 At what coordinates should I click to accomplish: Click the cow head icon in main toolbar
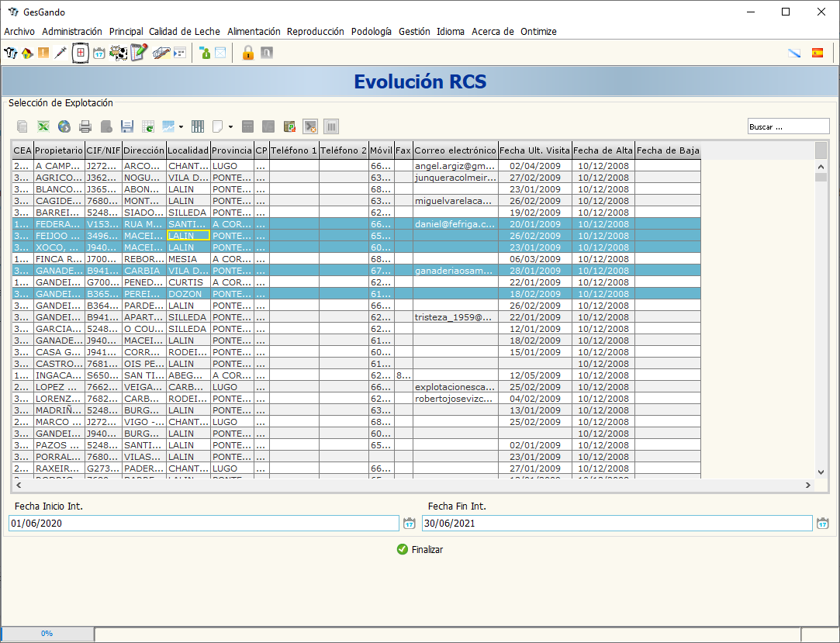pyautogui.click(x=11, y=53)
